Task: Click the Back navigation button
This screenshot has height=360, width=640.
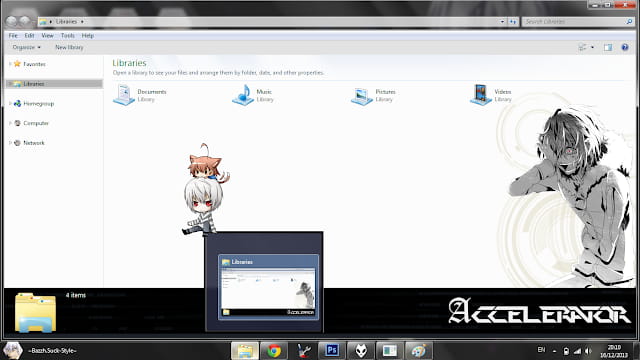Action: pyautogui.click(x=11, y=21)
